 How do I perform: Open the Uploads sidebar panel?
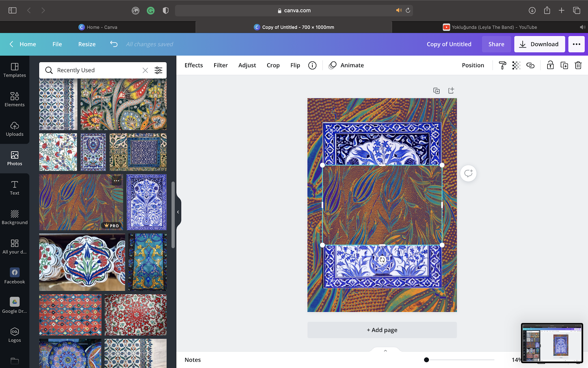[x=14, y=129]
